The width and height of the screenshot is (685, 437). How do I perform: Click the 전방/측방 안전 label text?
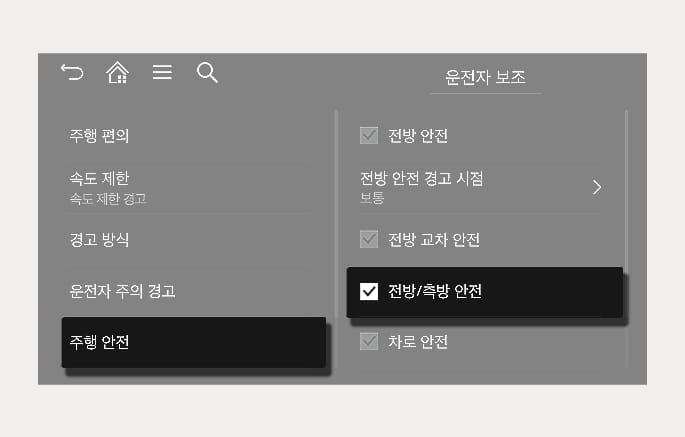click(x=435, y=291)
